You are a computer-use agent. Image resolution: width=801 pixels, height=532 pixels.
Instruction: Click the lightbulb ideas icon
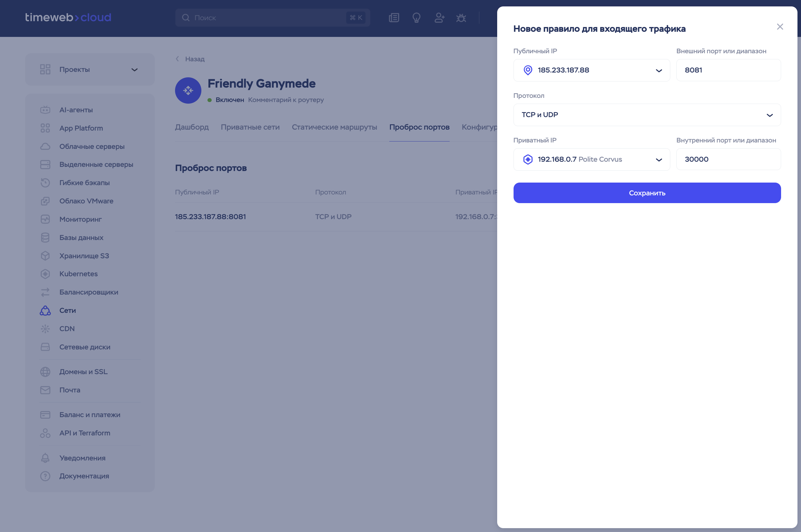point(416,18)
